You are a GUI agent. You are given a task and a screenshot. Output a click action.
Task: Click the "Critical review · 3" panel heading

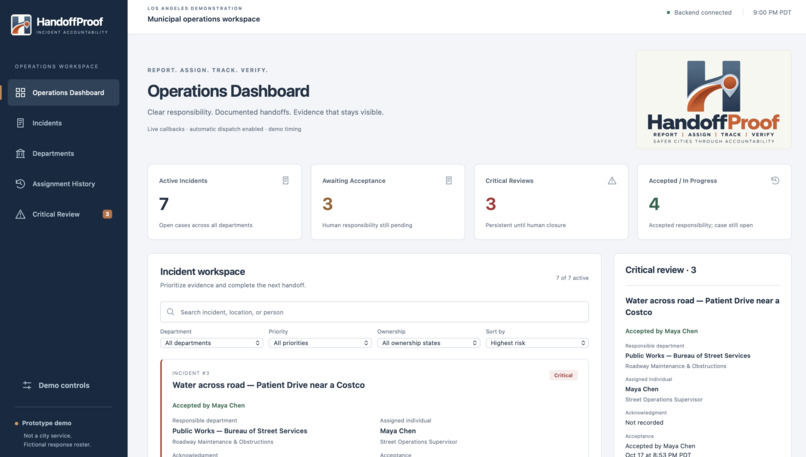661,270
